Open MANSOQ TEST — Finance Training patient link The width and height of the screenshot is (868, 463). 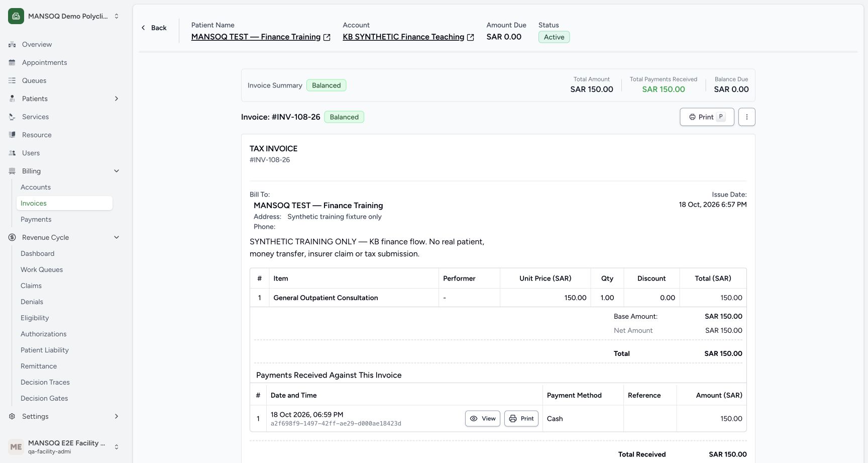coord(256,37)
